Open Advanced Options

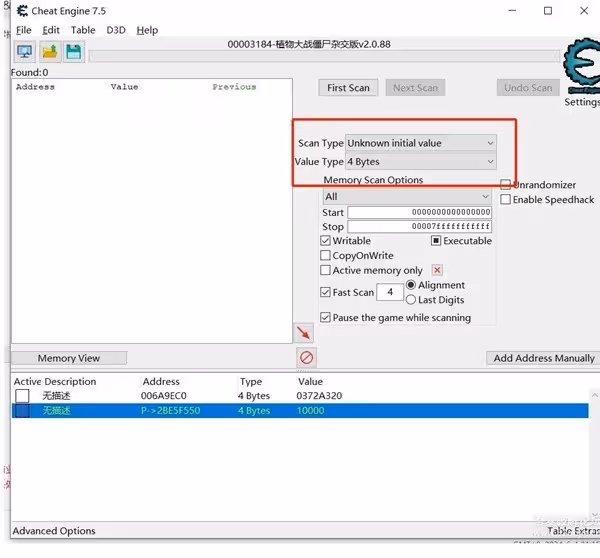coord(54,531)
